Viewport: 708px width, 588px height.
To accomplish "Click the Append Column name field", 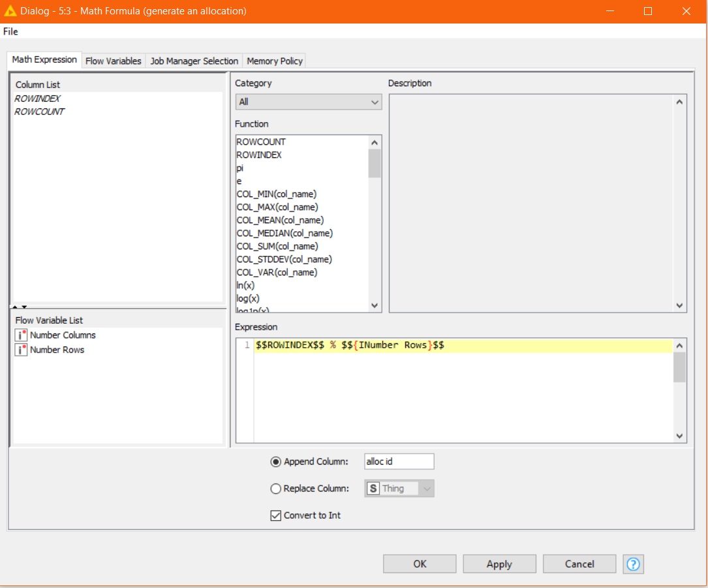I will coord(399,461).
